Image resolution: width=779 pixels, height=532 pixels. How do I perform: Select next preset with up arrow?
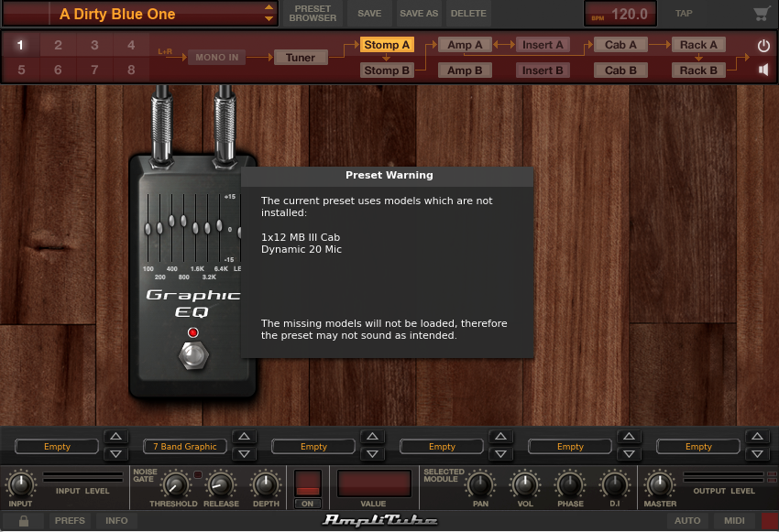point(269,7)
